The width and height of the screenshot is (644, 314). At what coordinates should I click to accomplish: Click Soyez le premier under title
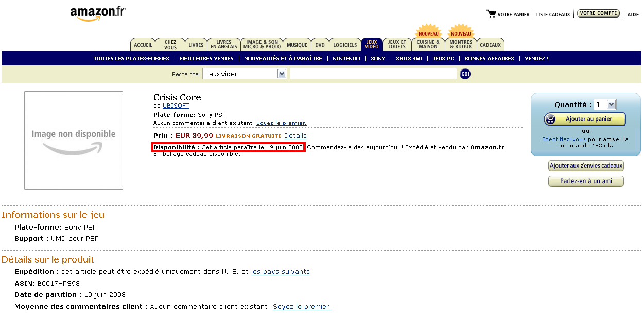click(282, 123)
